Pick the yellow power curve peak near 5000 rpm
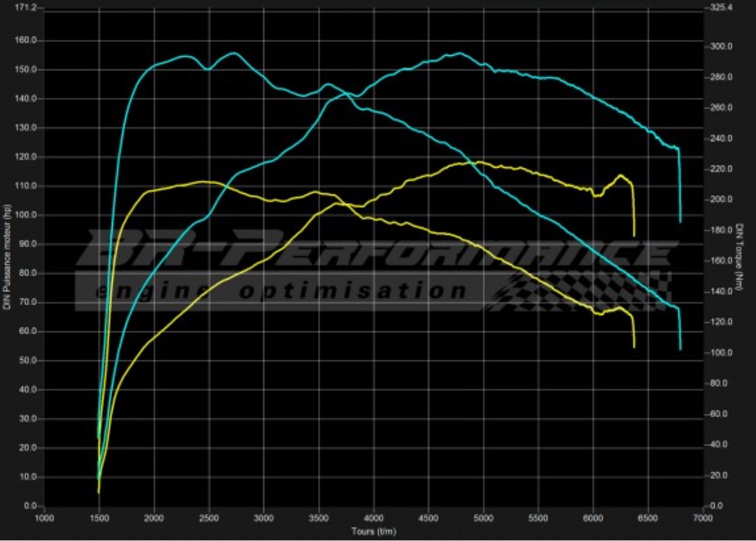 click(x=478, y=162)
